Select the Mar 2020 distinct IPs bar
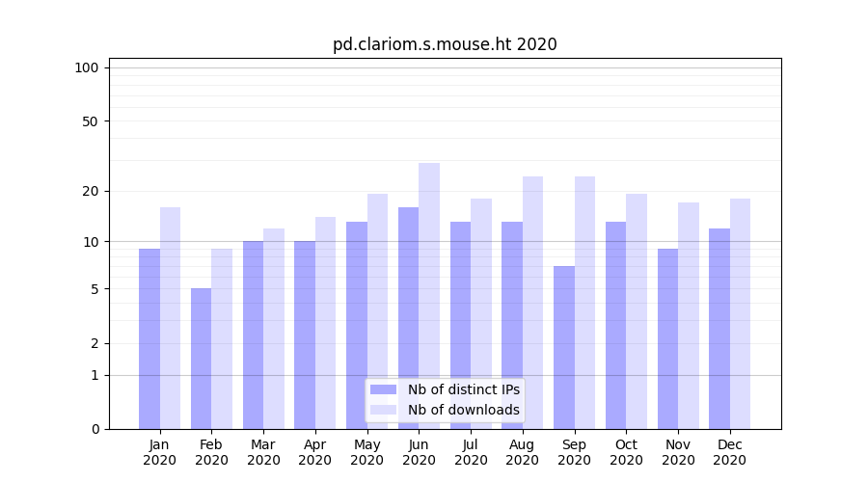The image size is (868, 482). (x=253, y=335)
